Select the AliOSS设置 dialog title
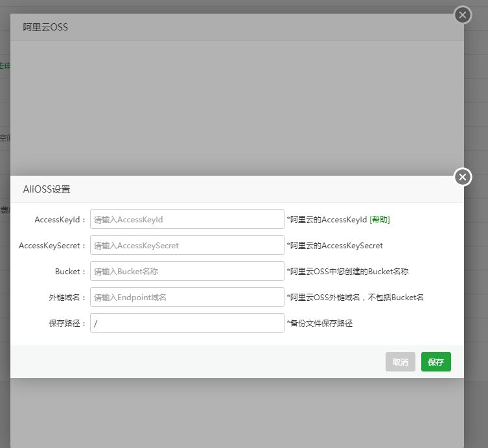The height and width of the screenshot is (448, 488). tap(47, 189)
